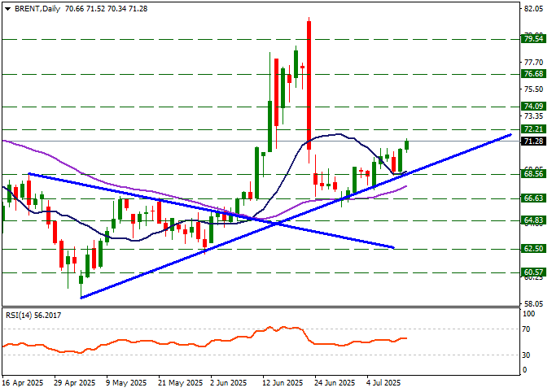Click the 73.35 price scale value
Image resolution: width=552 pixels, height=392 pixels.
click(x=534, y=116)
